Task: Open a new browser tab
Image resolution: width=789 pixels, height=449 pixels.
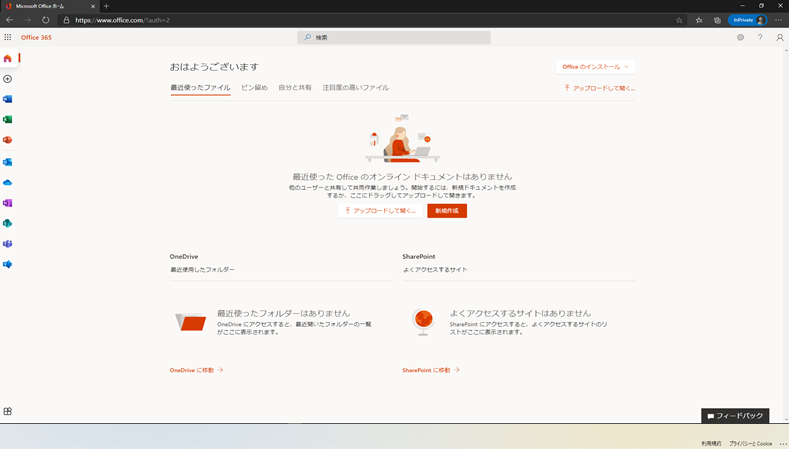Action: coord(106,6)
